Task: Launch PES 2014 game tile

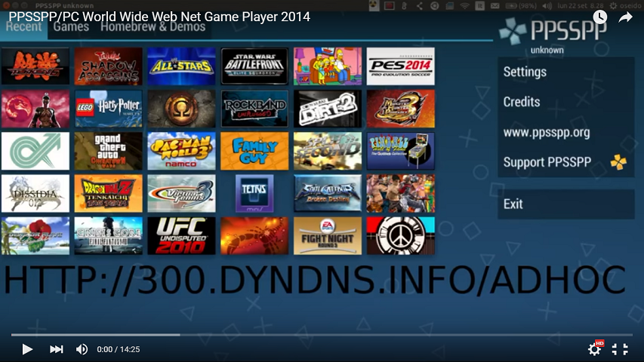Action: [x=400, y=66]
